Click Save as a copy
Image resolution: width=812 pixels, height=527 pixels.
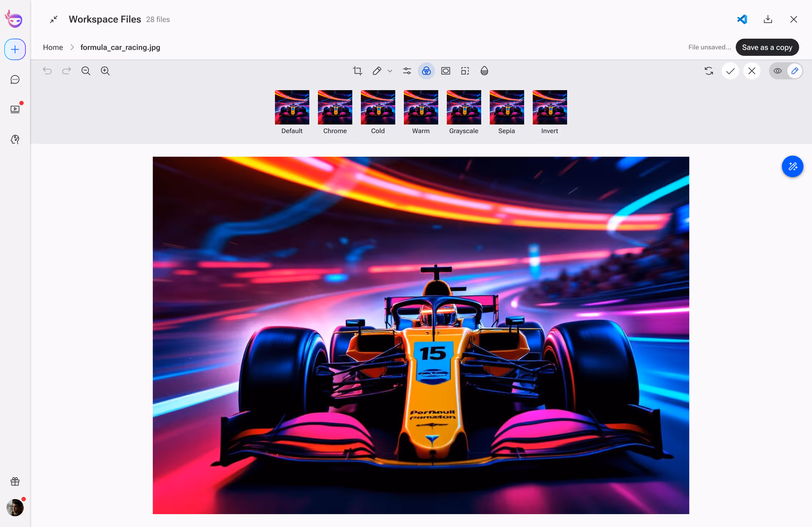767,47
